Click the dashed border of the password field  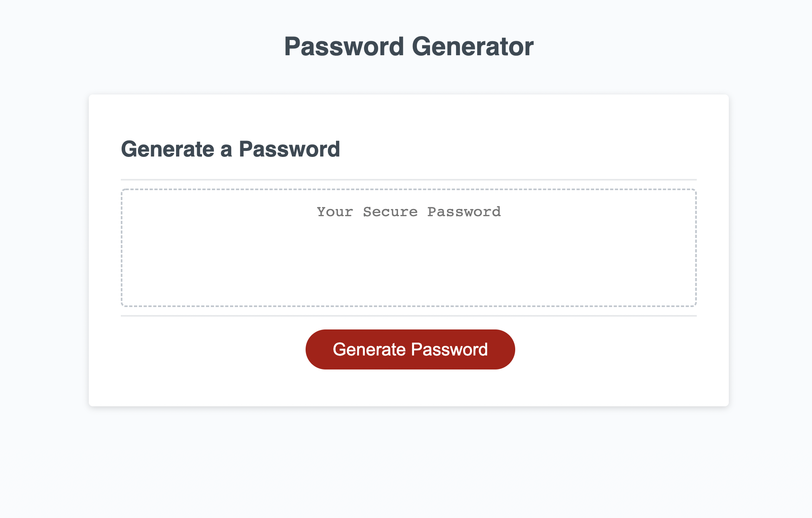[x=408, y=189]
